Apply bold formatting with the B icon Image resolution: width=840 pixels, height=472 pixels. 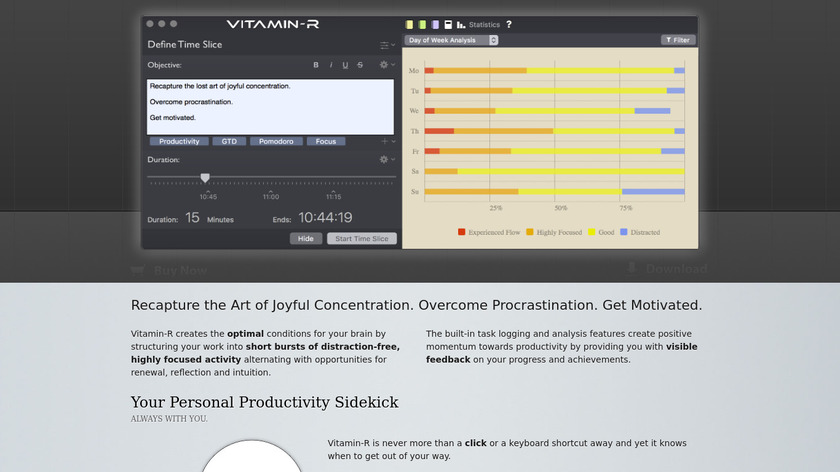316,65
